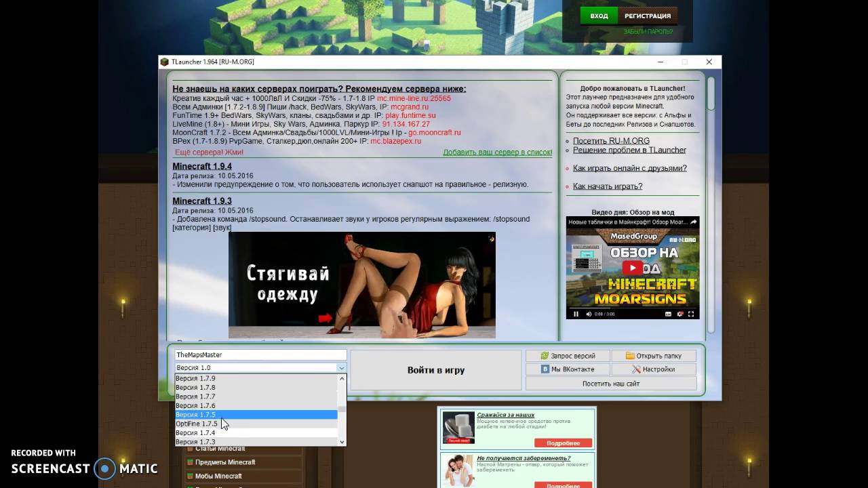Select OptiFine 1.7.5 from the list
This screenshot has height=488, width=868.
pyautogui.click(x=256, y=424)
